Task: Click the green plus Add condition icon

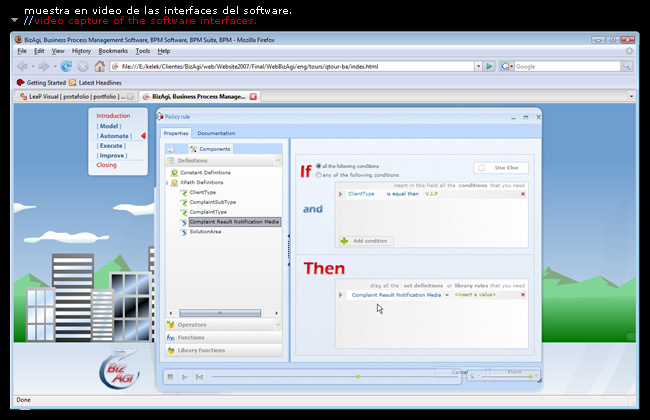Action: click(345, 241)
